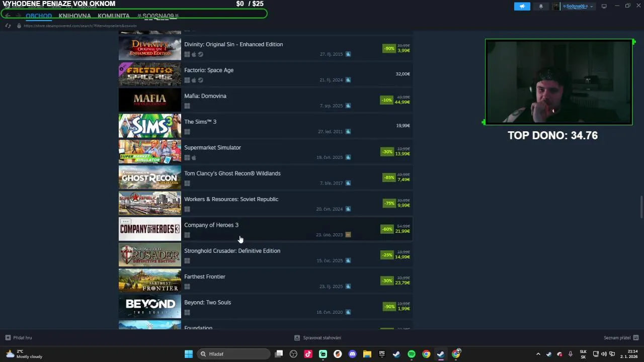Open Stronghold Crusader: Definitive Edition thumbnail
644x362 pixels.
pyautogui.click(x=150, y=255)
